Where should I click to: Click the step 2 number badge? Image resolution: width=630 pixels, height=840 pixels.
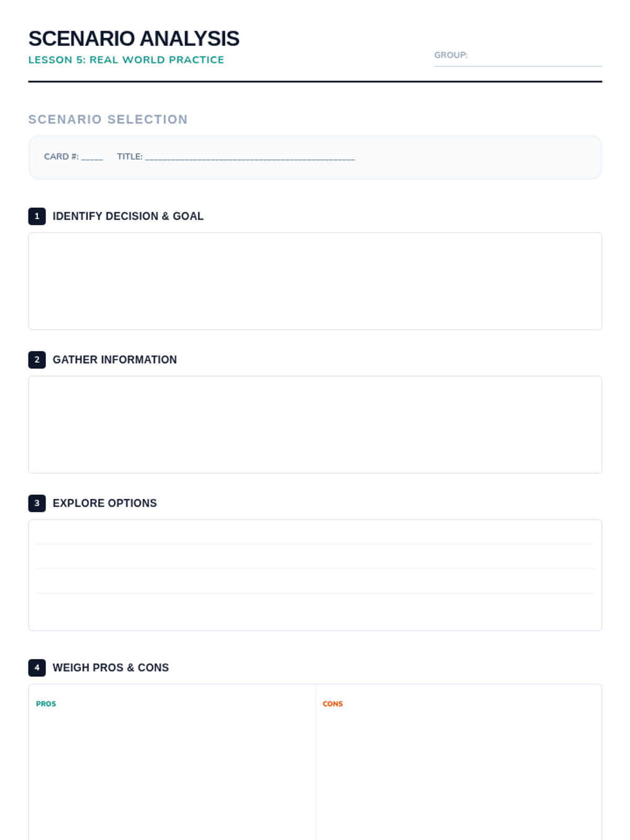point(37,360)
